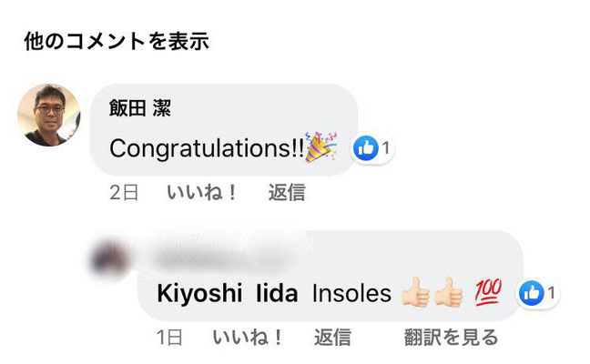View the Congratulations comment's like reaction icon
590x364 pixels.
[x=365, y=148]
